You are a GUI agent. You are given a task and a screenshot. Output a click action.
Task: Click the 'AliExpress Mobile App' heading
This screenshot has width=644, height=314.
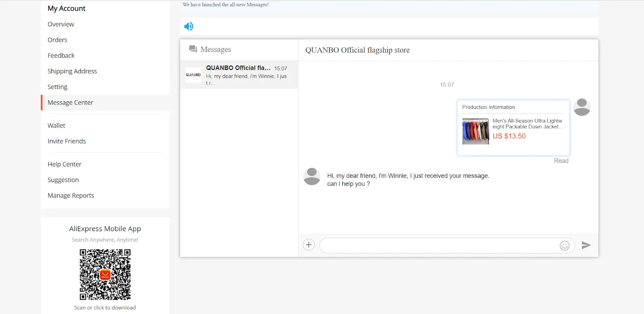tap(105, 229)
